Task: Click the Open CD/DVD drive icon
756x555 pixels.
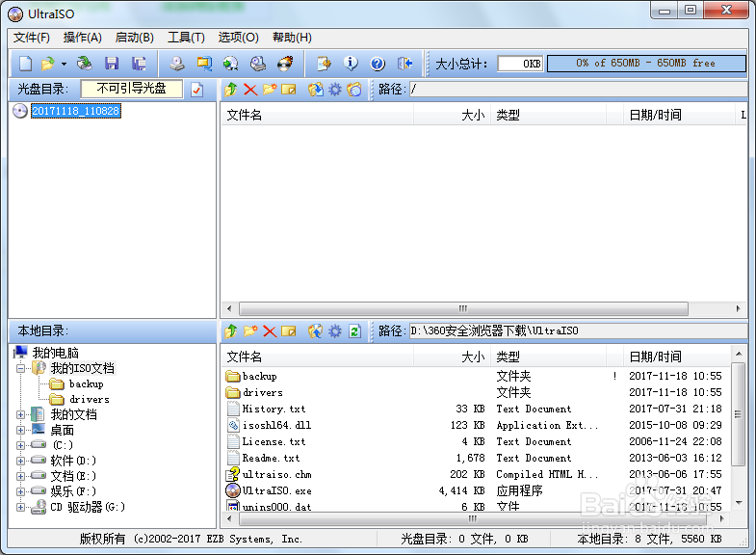Action: click(85, 64)
